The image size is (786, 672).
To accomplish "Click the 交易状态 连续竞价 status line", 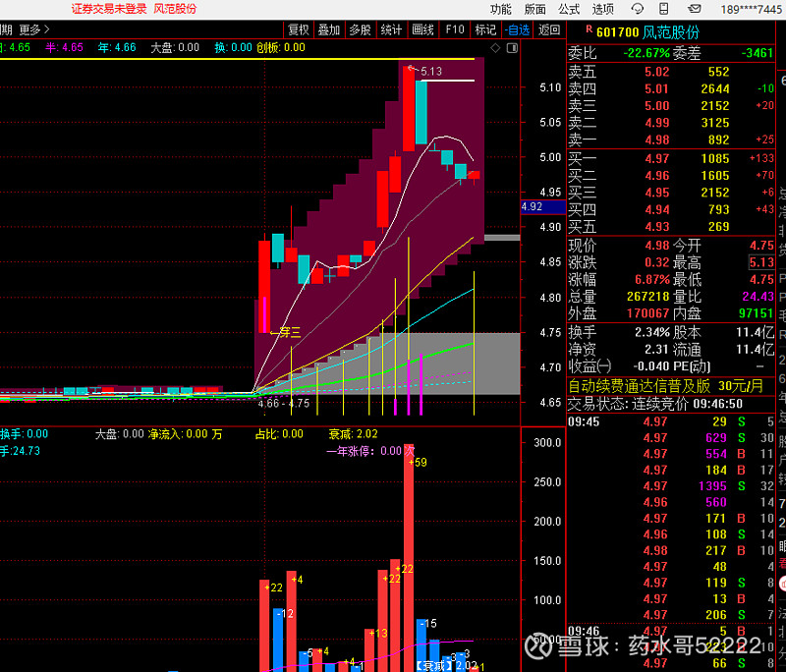I will pos(655,404).
